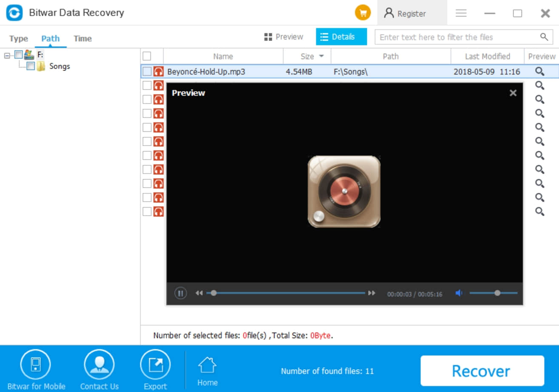Image resolution: width=559 pixels, height=392 pixels.
Task: Tick the Songs folder checkbox
Action: coord(31,66)
